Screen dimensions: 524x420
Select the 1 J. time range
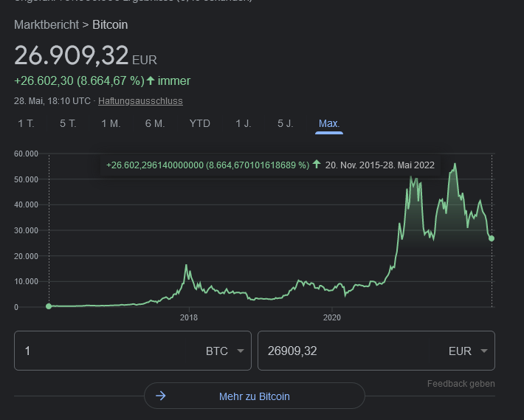pos(244,123)
